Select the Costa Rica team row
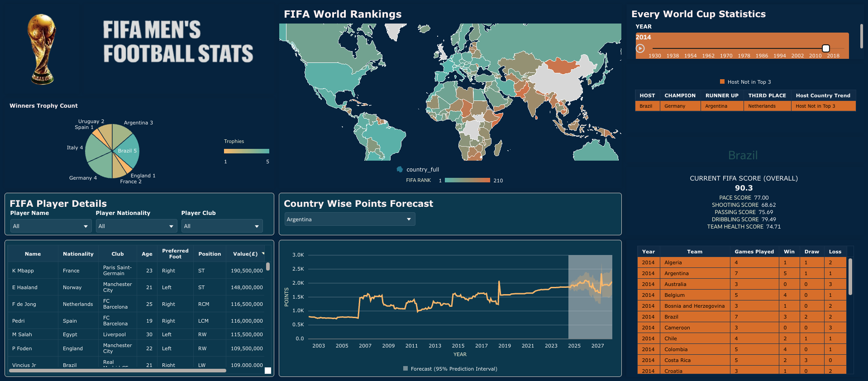The height and width of the screenshot is (381, 868). pyautogui.click(x=741, y=360)
